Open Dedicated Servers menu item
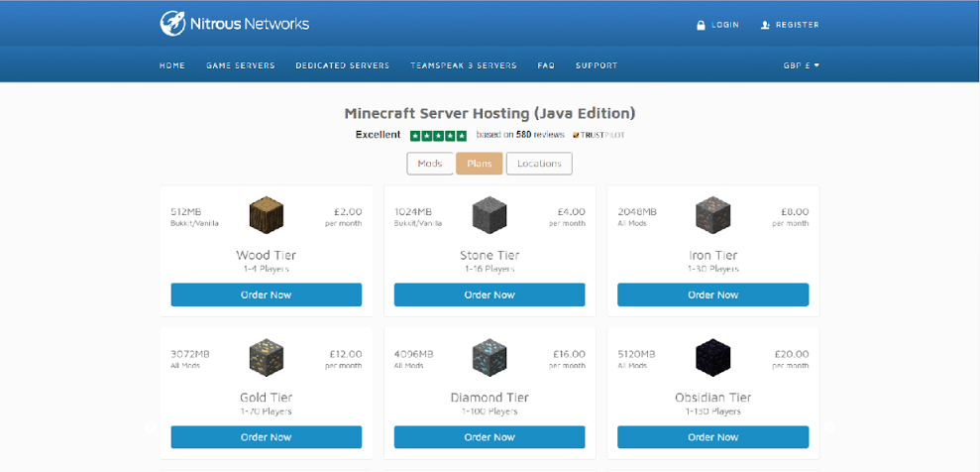This screenshot has height=472, width=980. tap(342, 65)
